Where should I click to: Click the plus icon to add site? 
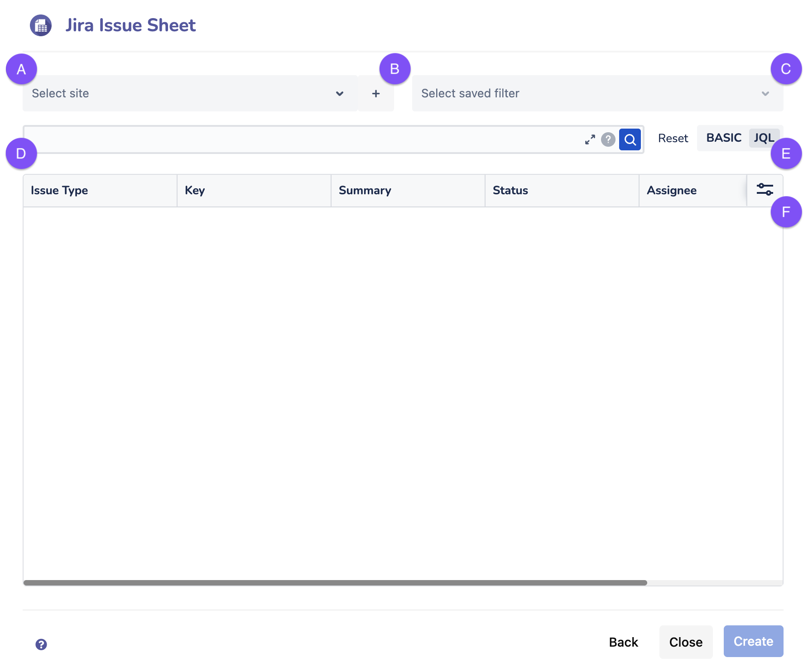[375, 94]
